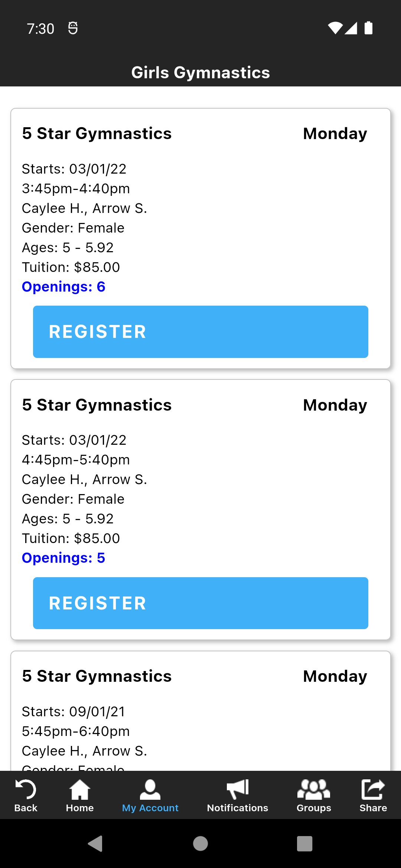Tap Android home circle button
The height and width of the screenshot is (868, 401).
point(200,844)
